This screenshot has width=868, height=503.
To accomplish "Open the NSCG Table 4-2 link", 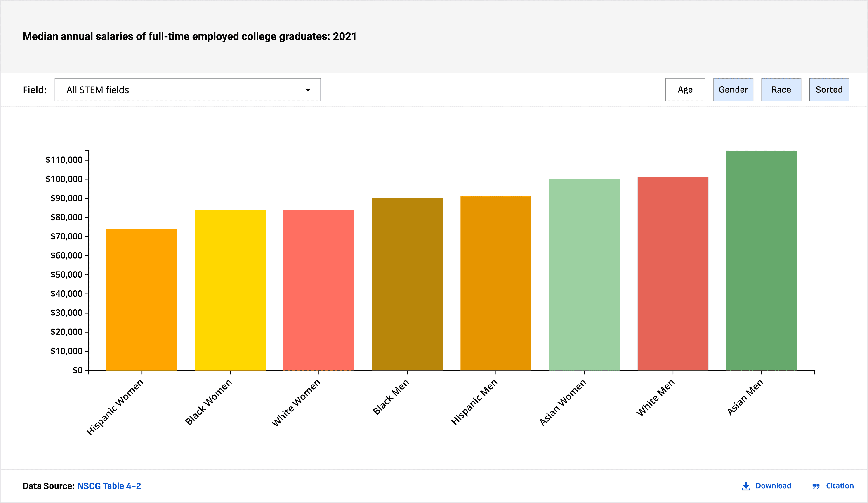I will [110, 486].
